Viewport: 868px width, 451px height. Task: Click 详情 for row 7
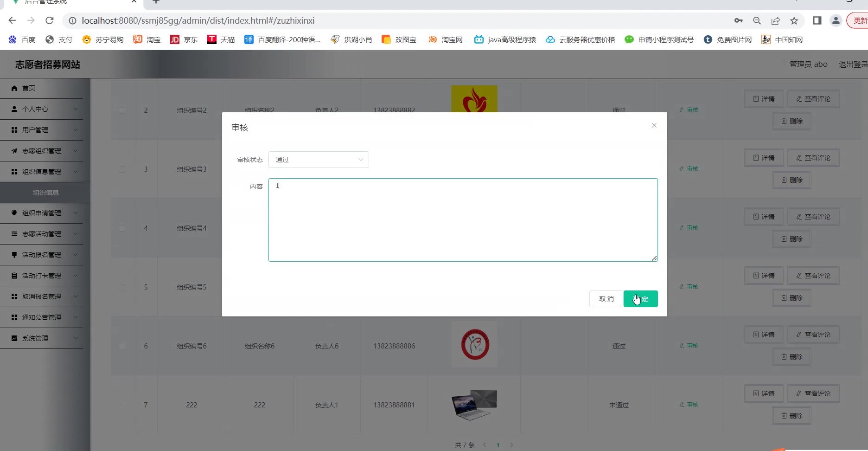click(764, 393)
